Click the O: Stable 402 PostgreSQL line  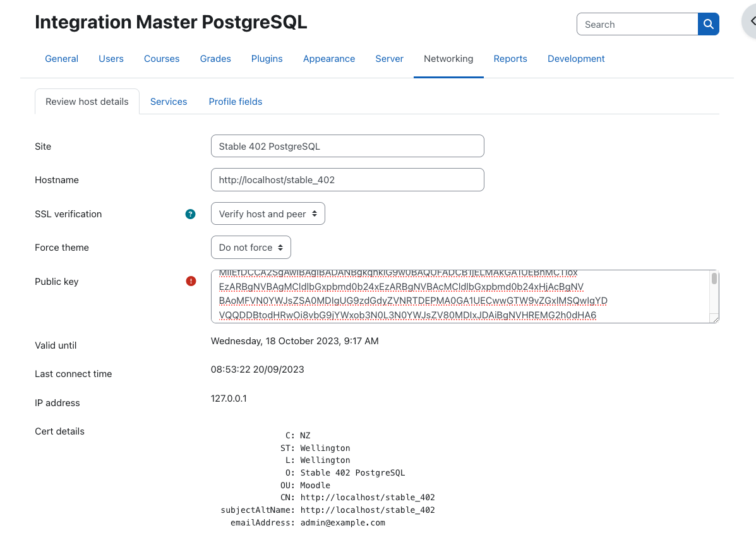tap(345, 473)
